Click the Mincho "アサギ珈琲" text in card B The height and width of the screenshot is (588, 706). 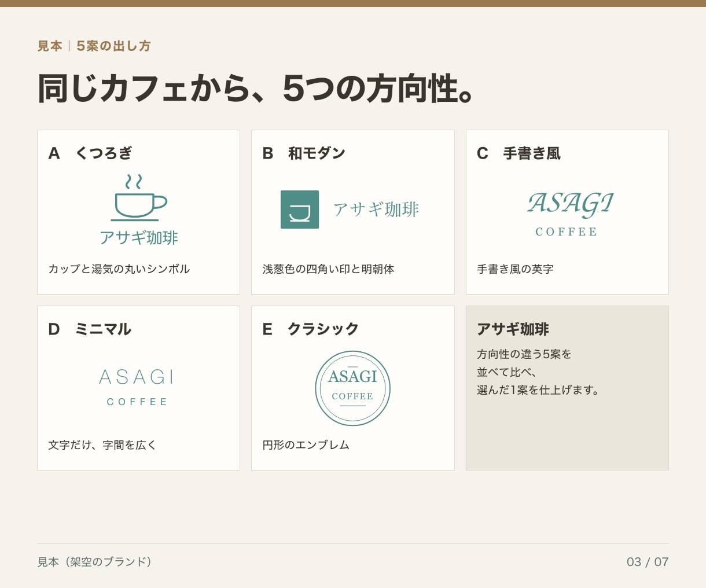[x=376, y=210]
